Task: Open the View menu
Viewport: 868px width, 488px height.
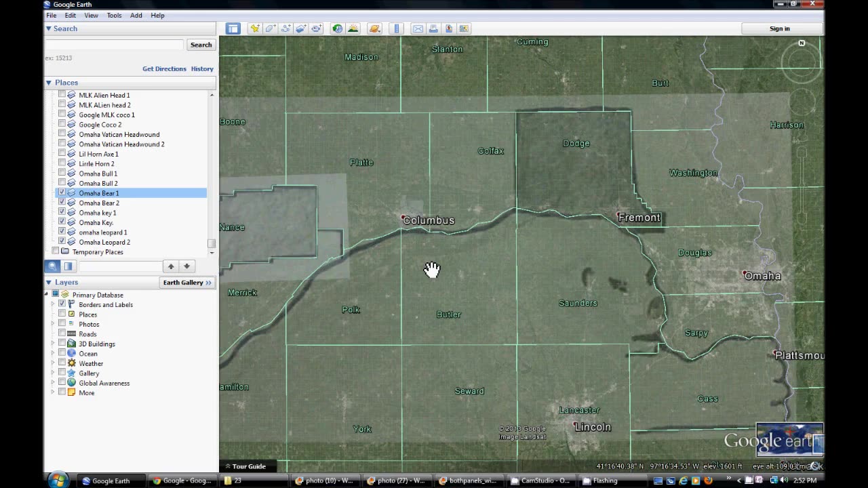Action: coord(91,15)
